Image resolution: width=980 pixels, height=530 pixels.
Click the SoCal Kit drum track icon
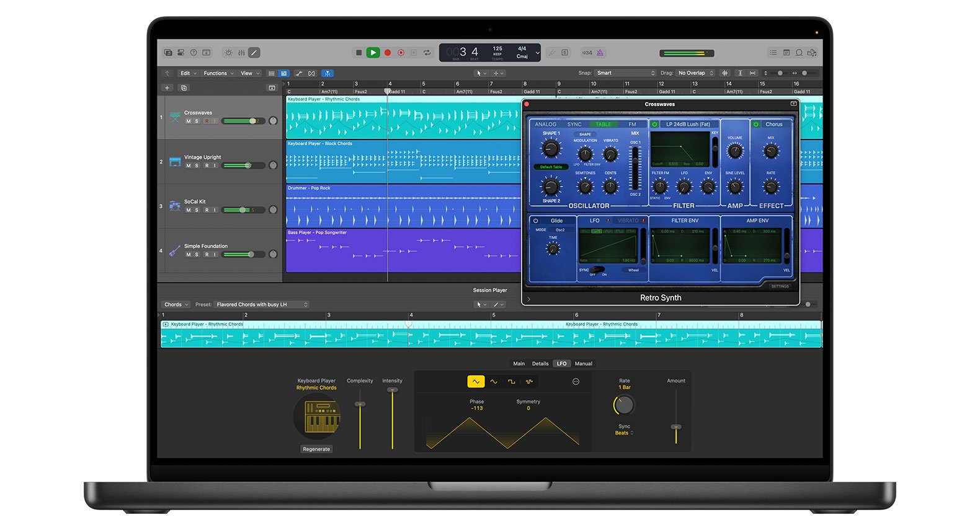pyautogui.click(x=175, y=206)
